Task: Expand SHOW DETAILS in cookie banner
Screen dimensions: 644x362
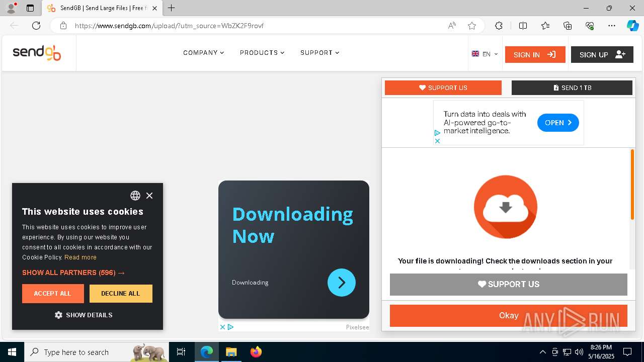Action: point(84,315)
